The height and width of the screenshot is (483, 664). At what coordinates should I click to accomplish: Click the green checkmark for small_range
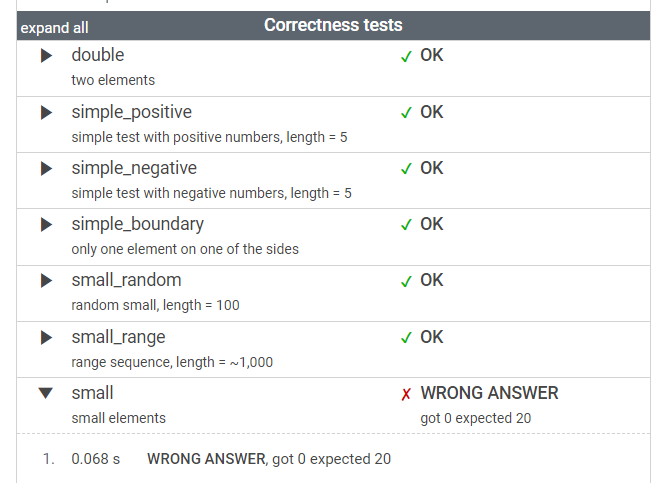tap(406, 338)
